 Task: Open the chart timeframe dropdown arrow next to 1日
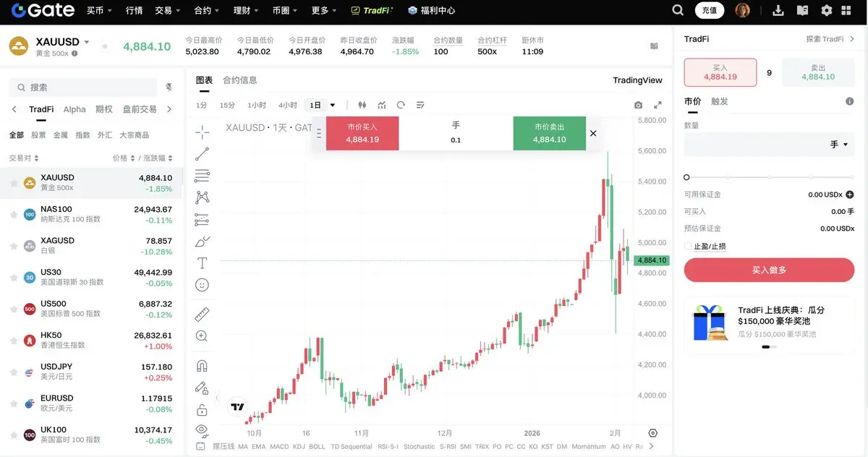333,105
